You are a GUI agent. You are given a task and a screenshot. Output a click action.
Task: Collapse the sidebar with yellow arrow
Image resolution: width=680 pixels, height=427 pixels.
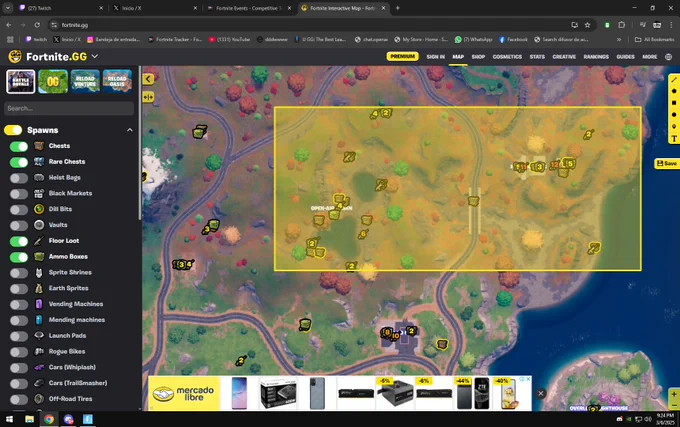[x=148, y=79]
